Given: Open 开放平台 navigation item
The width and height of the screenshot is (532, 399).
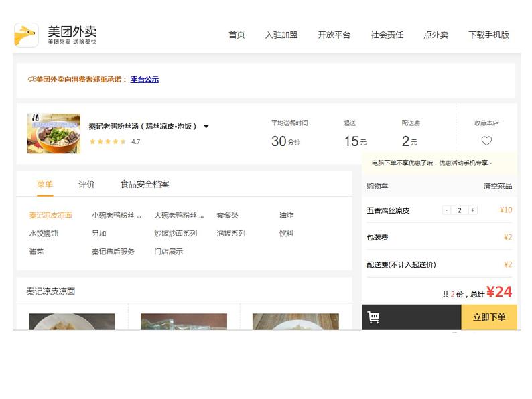Looking at the screenshot, I should point(334,35).
